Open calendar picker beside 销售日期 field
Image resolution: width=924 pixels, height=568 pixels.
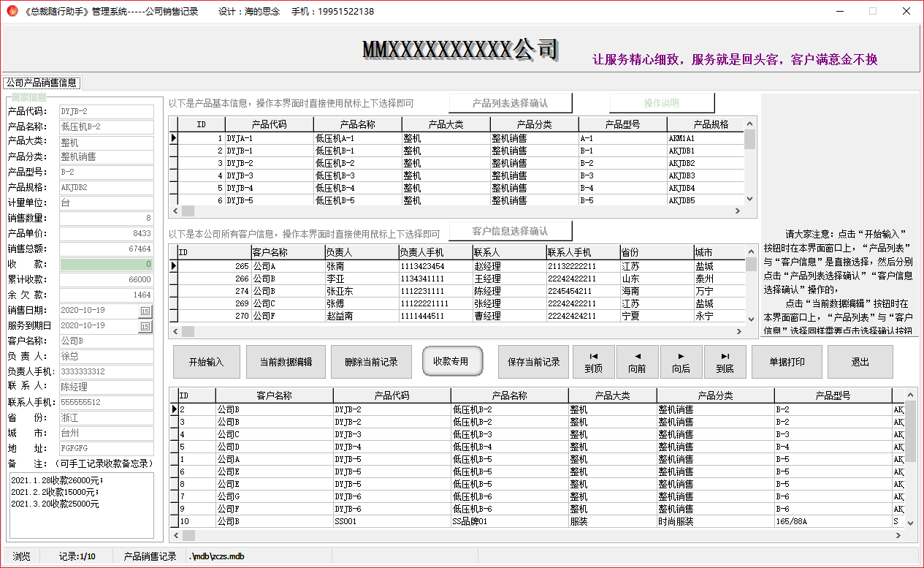(x=145, y=311)
